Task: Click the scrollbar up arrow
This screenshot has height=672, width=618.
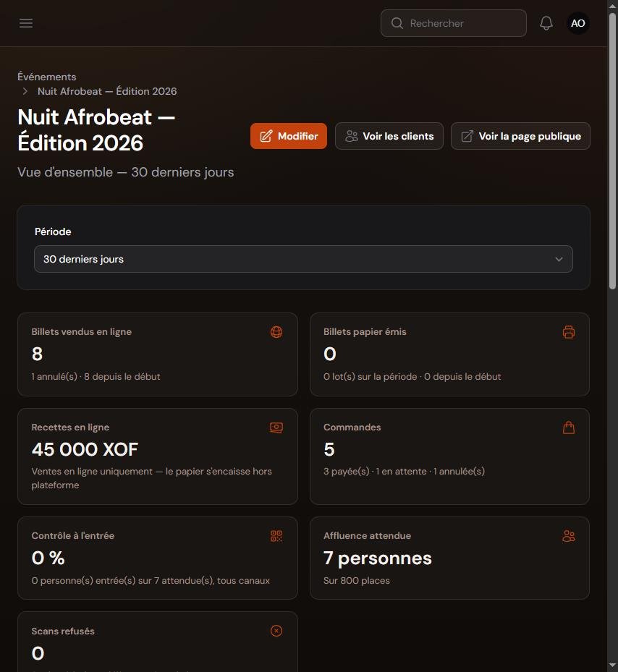Action: point(612,5)
